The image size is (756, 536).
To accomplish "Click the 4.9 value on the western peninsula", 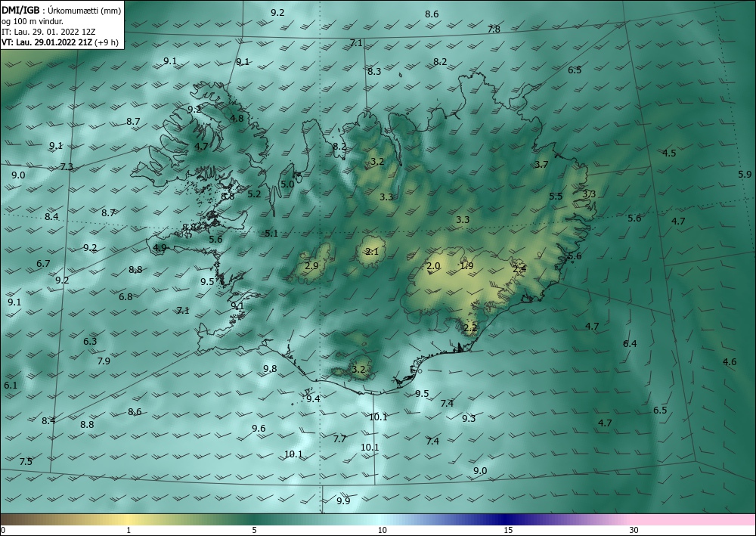I will 160,248.
